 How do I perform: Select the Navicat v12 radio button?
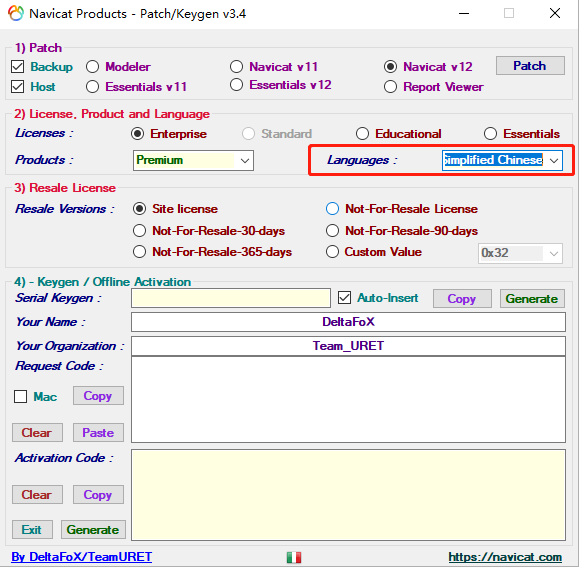tap(390, 67)
